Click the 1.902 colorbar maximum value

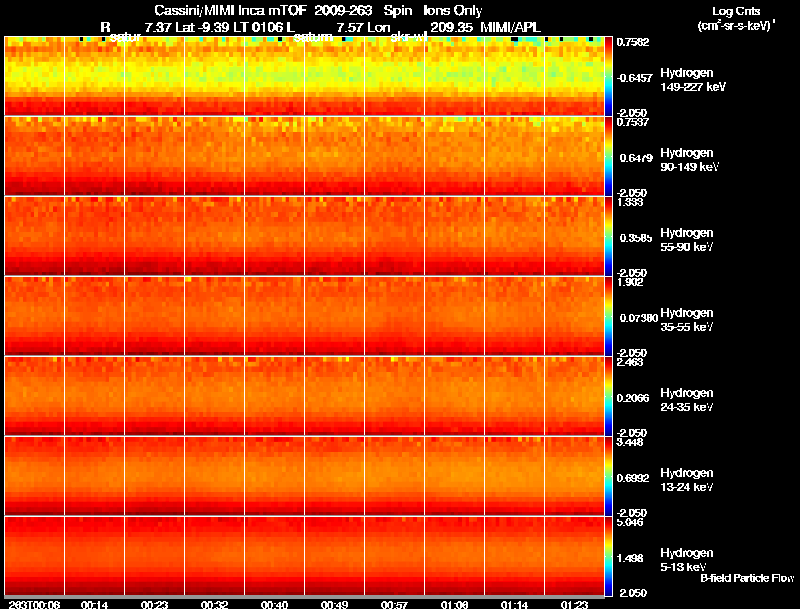(x=630, y=282)
